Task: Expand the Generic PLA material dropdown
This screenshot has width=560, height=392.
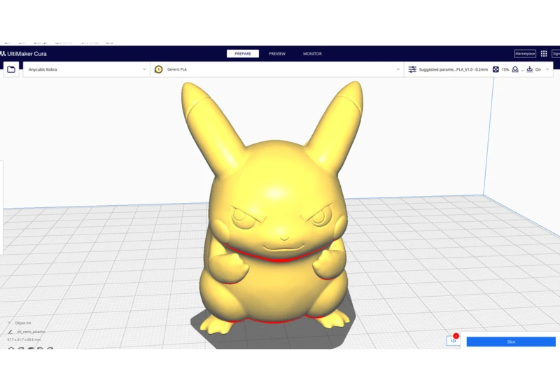Action: coord(398,69)
